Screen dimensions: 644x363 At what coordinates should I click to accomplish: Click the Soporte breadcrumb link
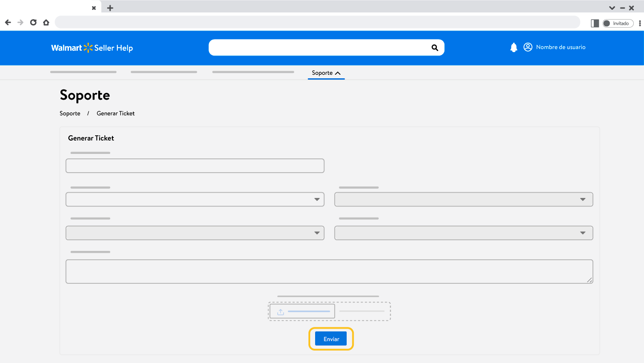tap(70, 113)
